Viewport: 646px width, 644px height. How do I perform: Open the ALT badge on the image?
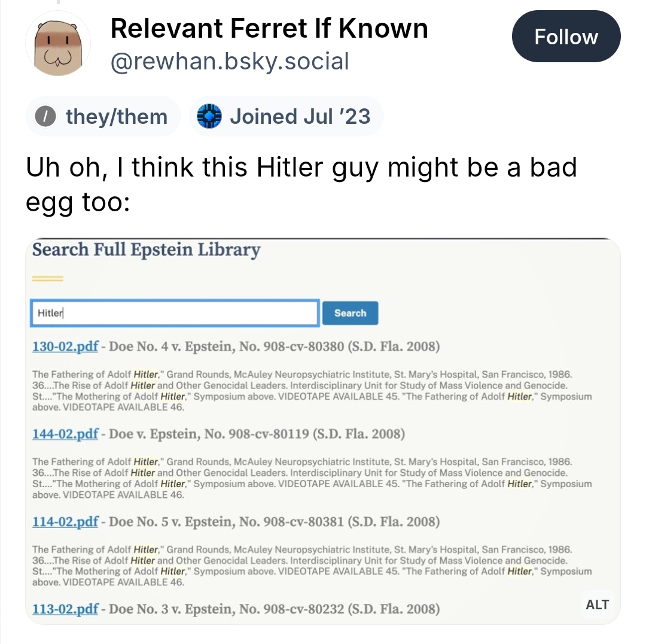tap(596, 604)
